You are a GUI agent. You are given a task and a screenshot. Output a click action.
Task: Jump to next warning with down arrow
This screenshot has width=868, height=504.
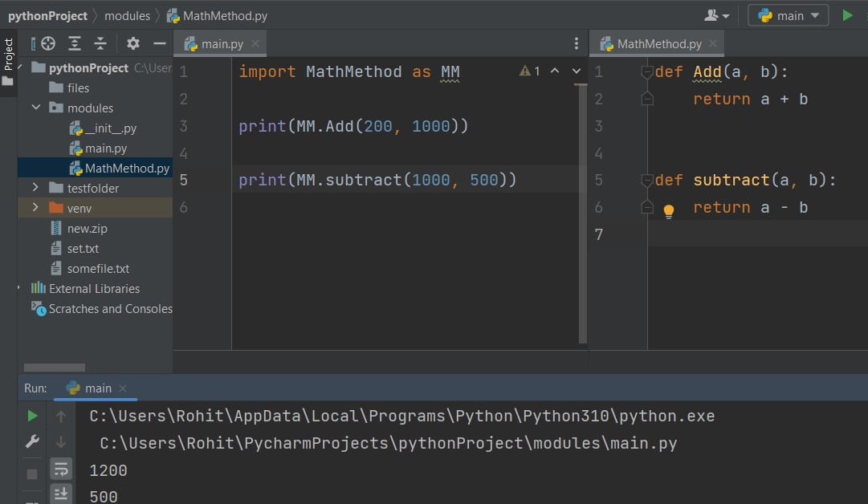pos(576,71)
